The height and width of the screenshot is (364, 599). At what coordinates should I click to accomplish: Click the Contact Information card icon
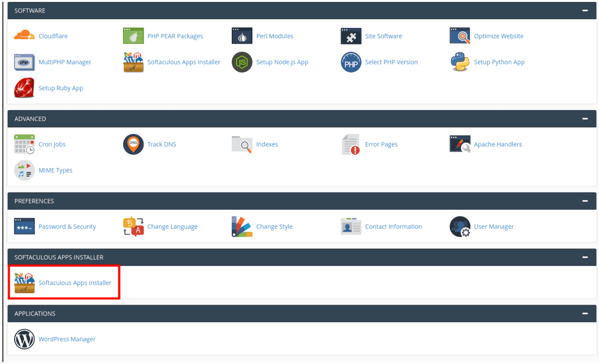[351, 226]
